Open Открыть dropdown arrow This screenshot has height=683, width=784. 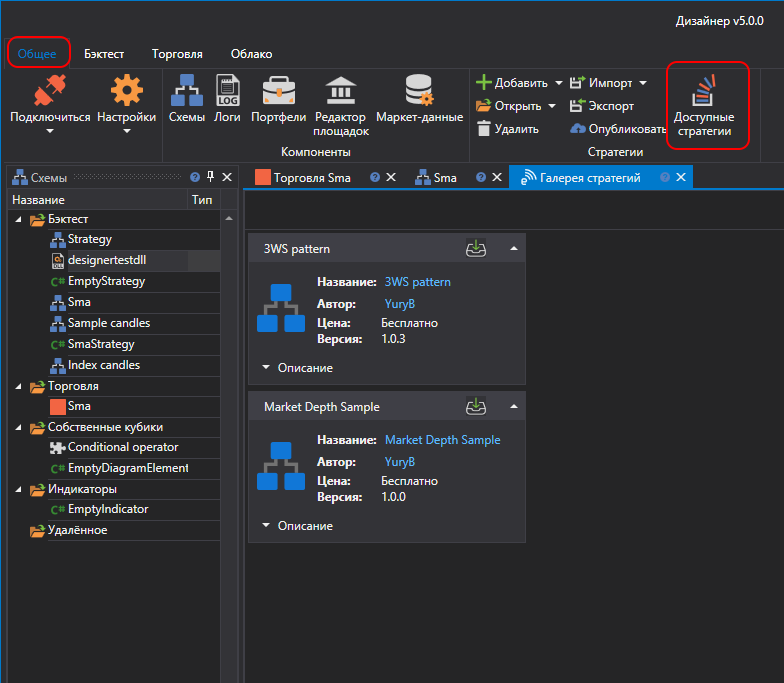pyautogui.click(x=552, y=106)
